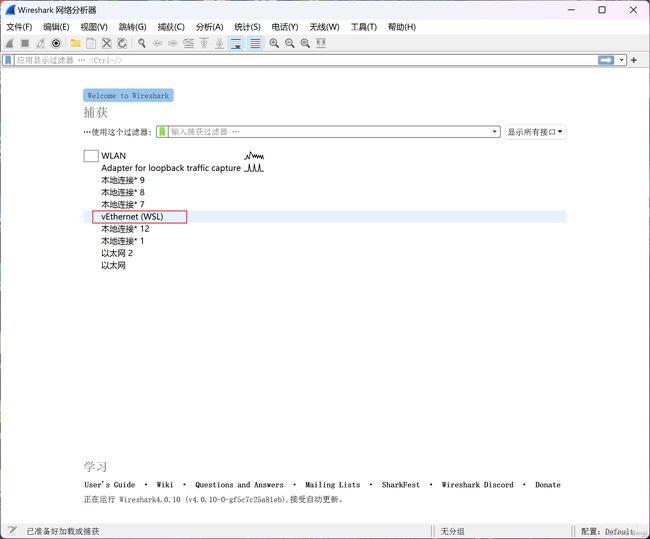Open the 文件(F) menu
Image resolution: width=650 pixels, height=539 pixels.
coord(19,27)
